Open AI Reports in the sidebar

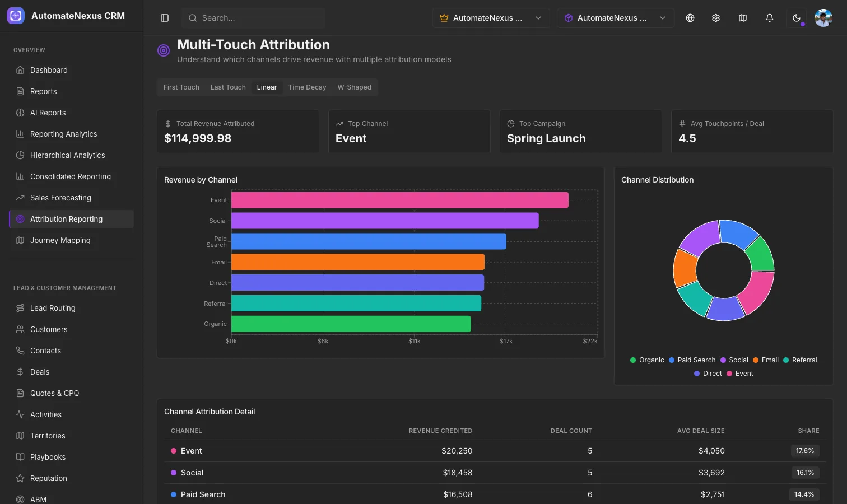(72, 113)
